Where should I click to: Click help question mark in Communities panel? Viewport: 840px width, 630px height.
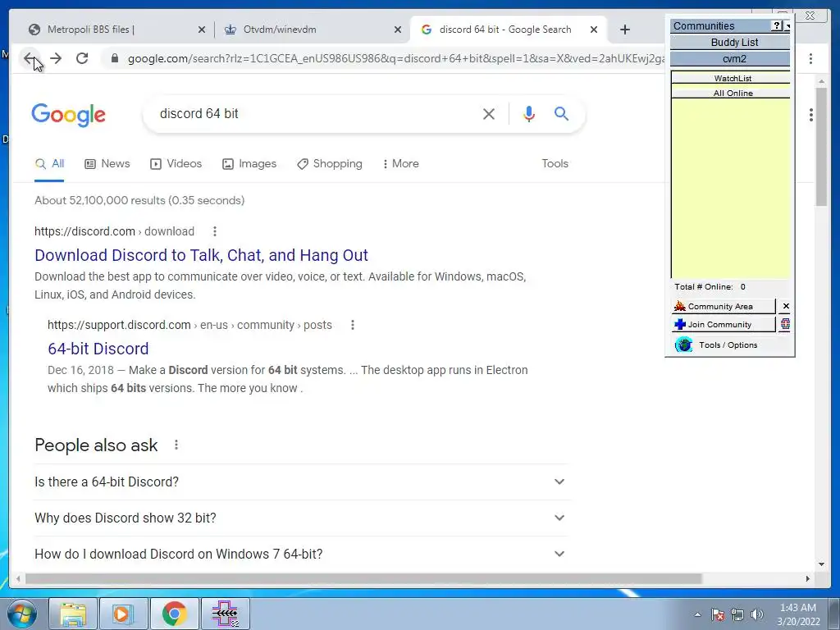(777, 25)
